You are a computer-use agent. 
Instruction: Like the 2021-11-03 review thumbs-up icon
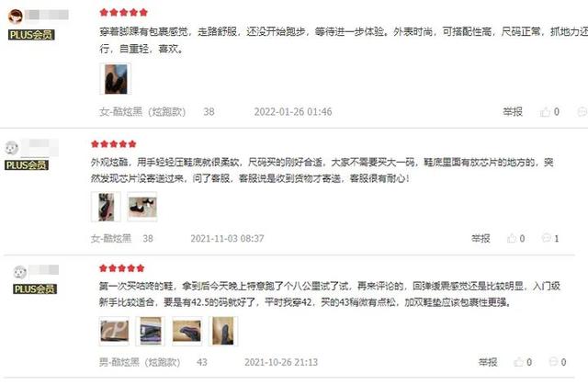tap(512, 238)
